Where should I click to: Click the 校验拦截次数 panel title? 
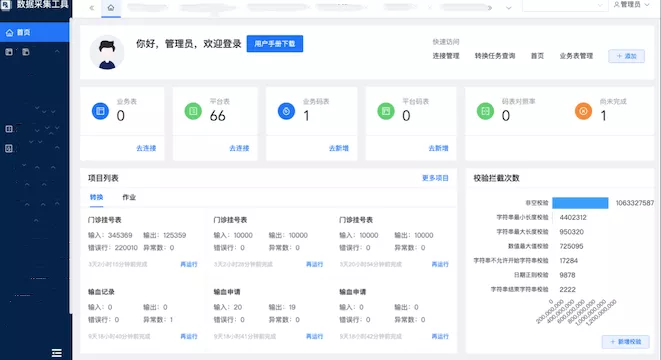point(496,178)
